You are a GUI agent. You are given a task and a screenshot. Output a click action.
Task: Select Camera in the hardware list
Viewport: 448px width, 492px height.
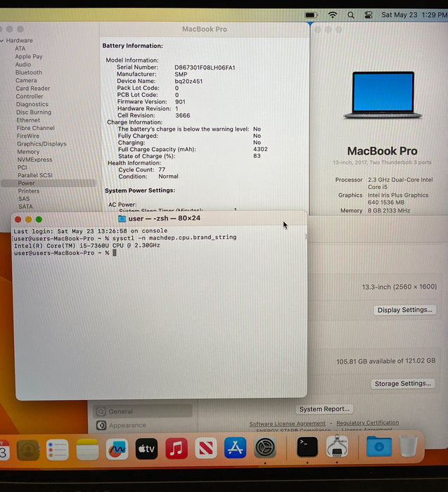26,80
